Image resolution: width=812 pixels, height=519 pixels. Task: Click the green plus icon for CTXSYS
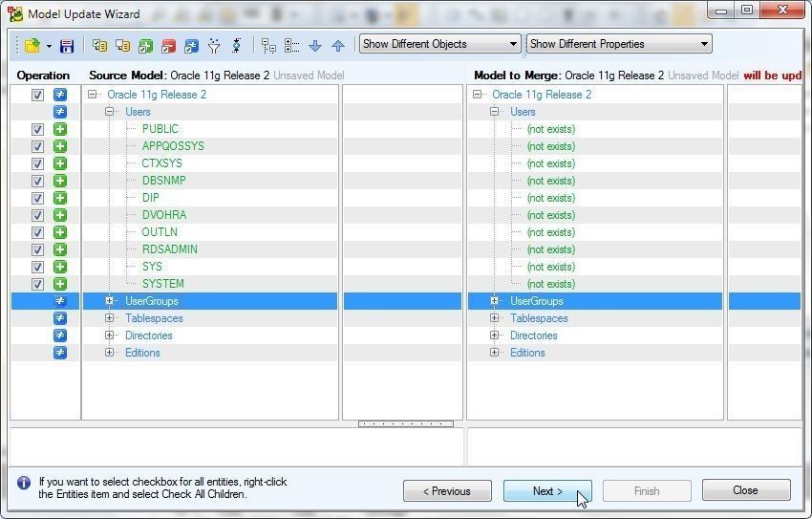[x=60, y=163]
